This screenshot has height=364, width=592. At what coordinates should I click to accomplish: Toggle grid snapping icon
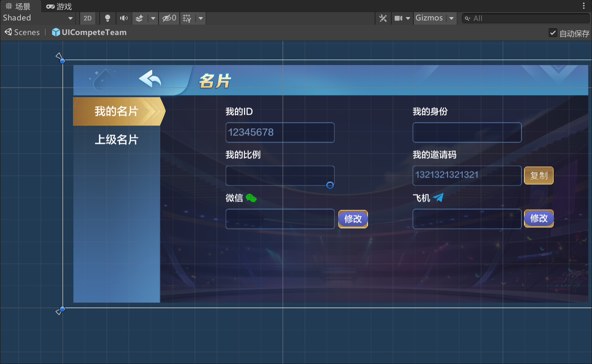point(187,18)
